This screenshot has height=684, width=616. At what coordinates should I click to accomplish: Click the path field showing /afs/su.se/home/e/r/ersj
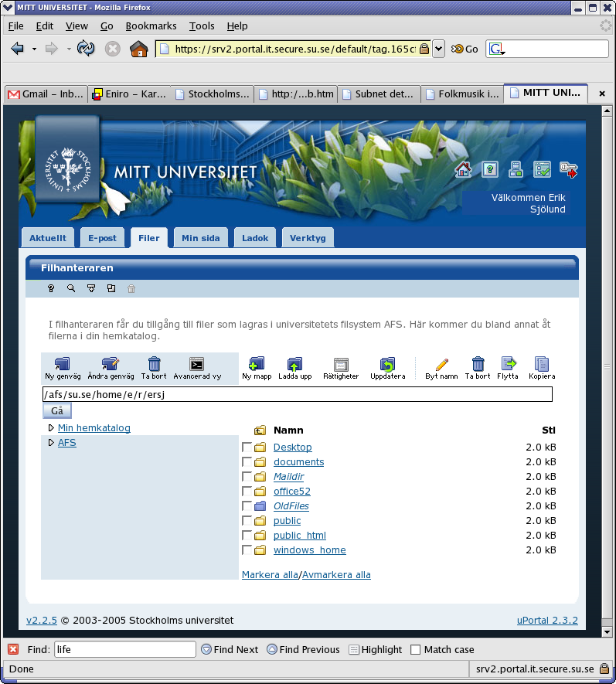click(x=298, y=394)
